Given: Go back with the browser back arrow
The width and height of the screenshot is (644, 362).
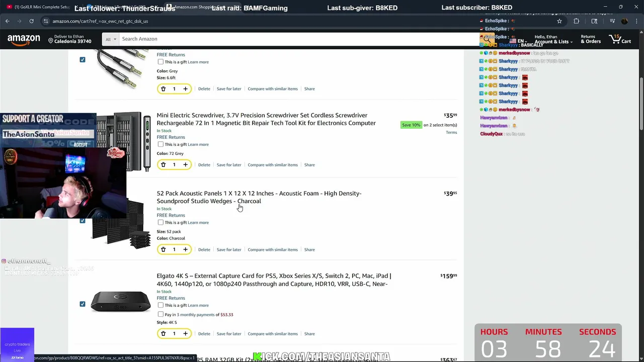Looking at the screenshot, I should 7,21.
